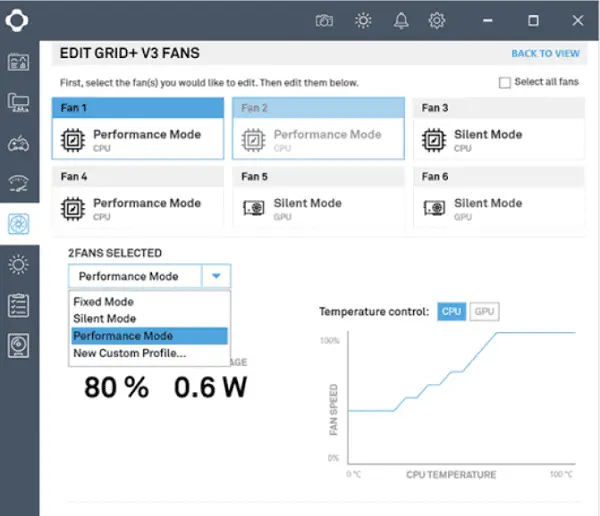Click the 0.6 W wattage value

210,387
